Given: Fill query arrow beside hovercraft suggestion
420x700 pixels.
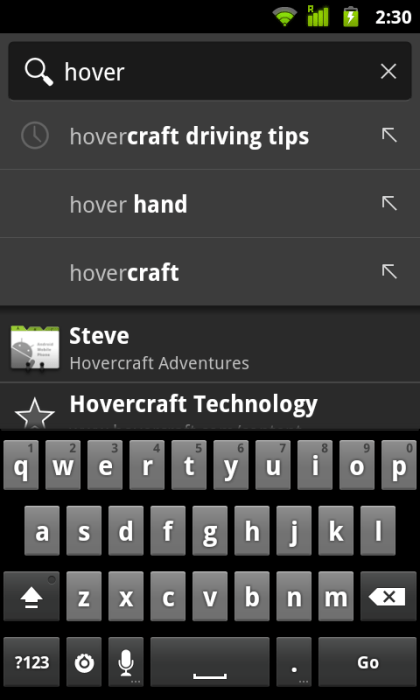Looking at the screenshot, I should 389,272.
